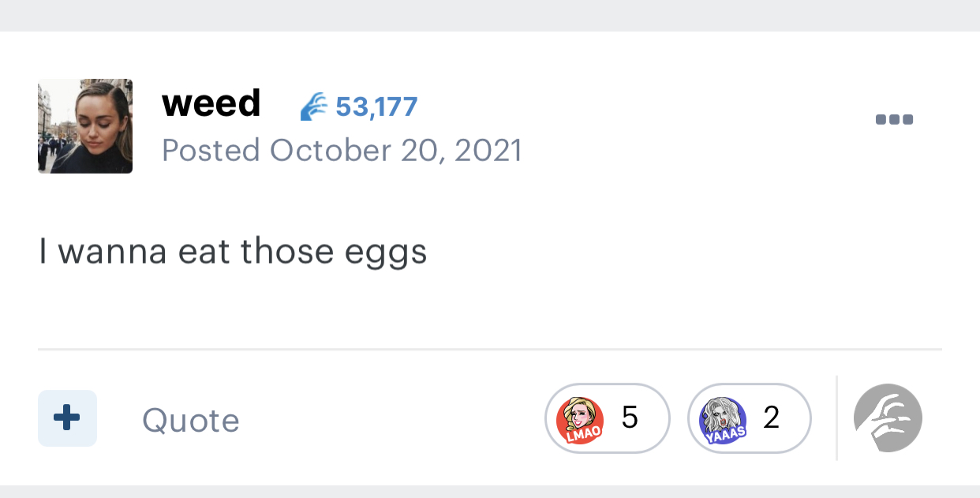This screenshot has height=498, width=980.
Task: Click the Quote link
Action: pos(191,421)
